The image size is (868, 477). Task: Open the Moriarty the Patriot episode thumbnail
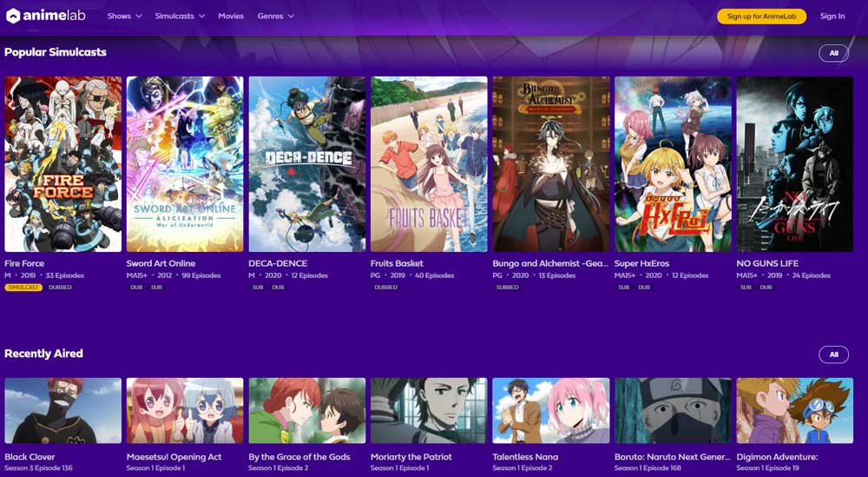pos(429,410)
